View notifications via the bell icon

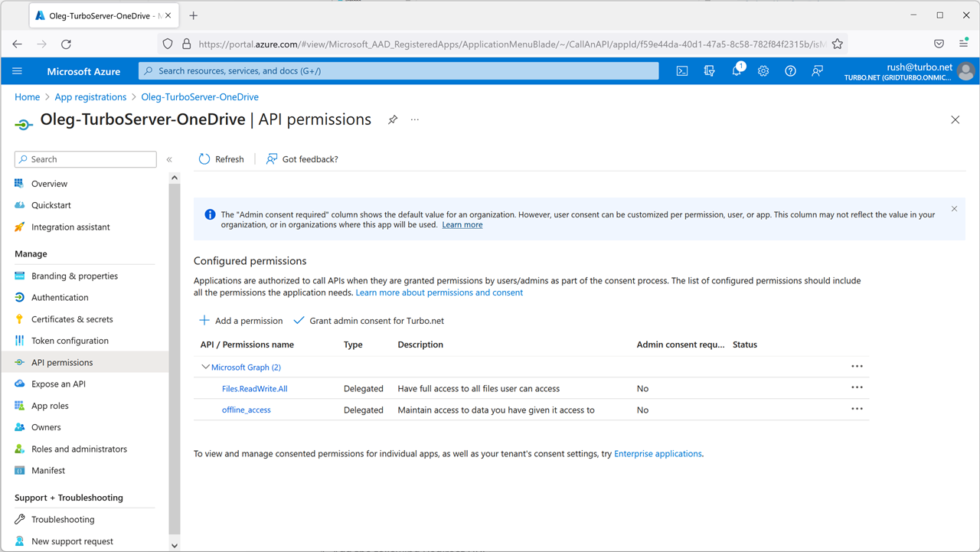coord(736,70)
